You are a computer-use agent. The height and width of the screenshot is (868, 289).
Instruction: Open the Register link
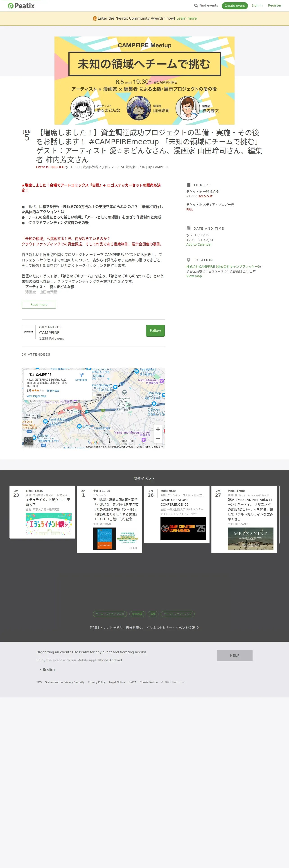tap(275, 5)
